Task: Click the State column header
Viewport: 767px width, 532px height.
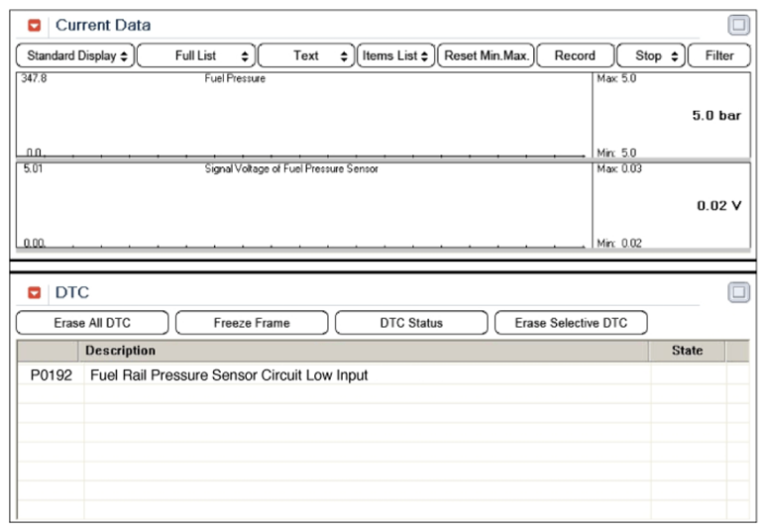Action: (x=687, y=351)
